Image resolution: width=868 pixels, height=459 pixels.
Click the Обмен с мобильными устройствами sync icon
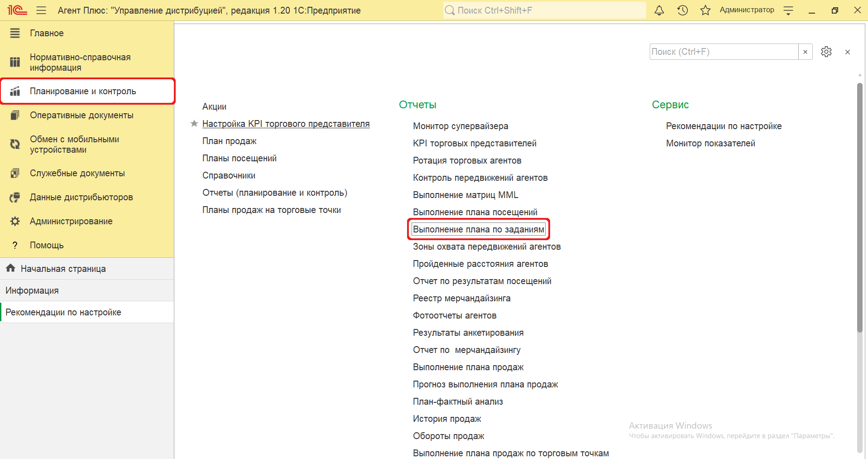[x=15, y=144]
